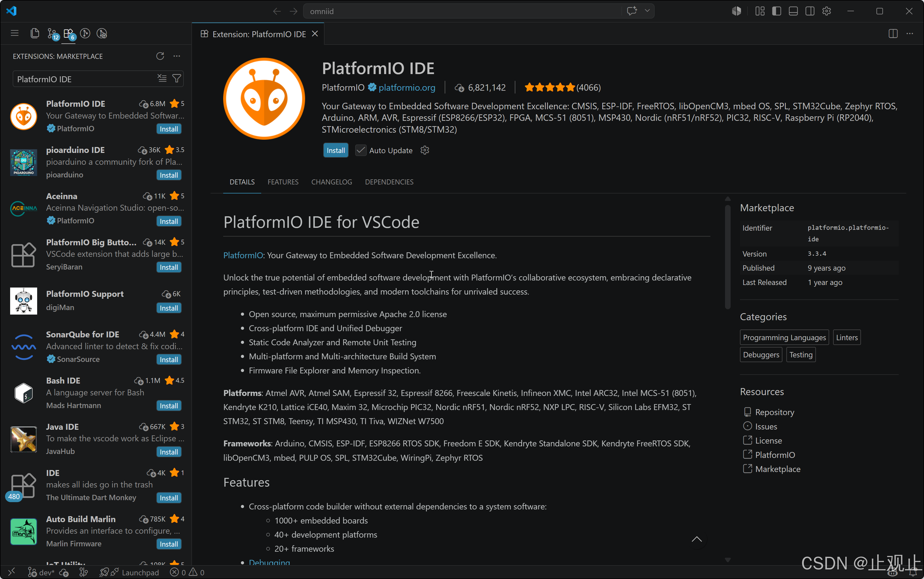This screenshot has width=924, height=579.
Task: Open the title bar settings gear
Action: pos(826,11)
